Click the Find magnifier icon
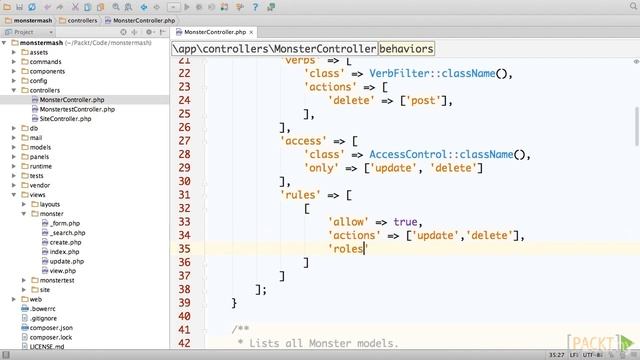This screenshot has height=360, width=640. click(116, 7)
